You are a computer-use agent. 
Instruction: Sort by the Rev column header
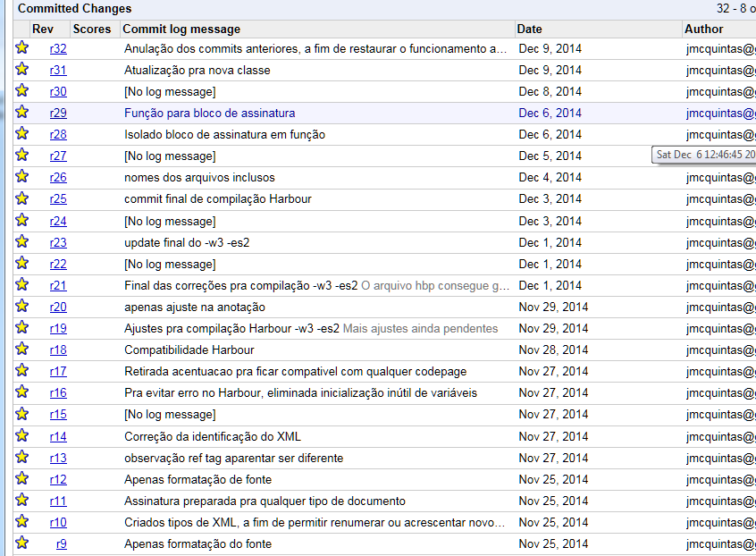click(43, 29)
